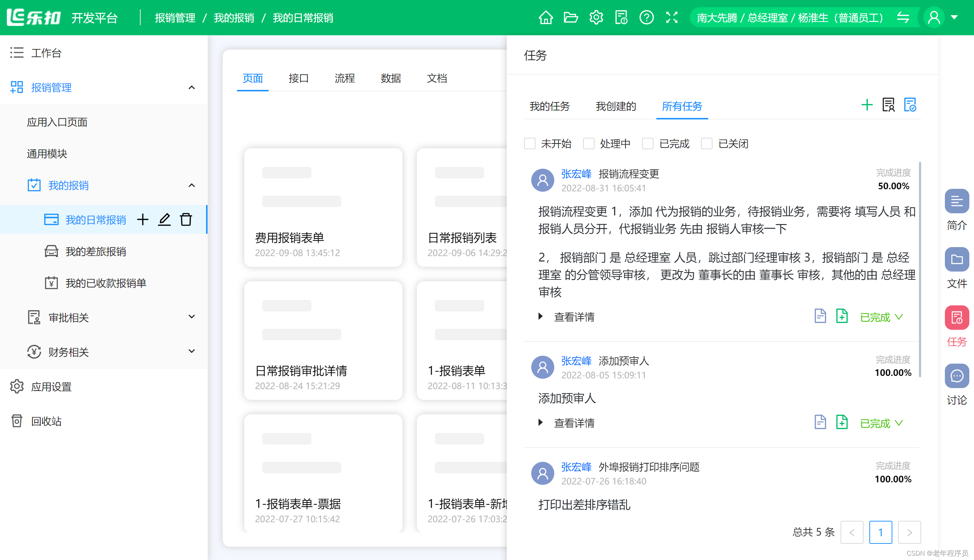Add a new task with plus icon

(867, 105)
